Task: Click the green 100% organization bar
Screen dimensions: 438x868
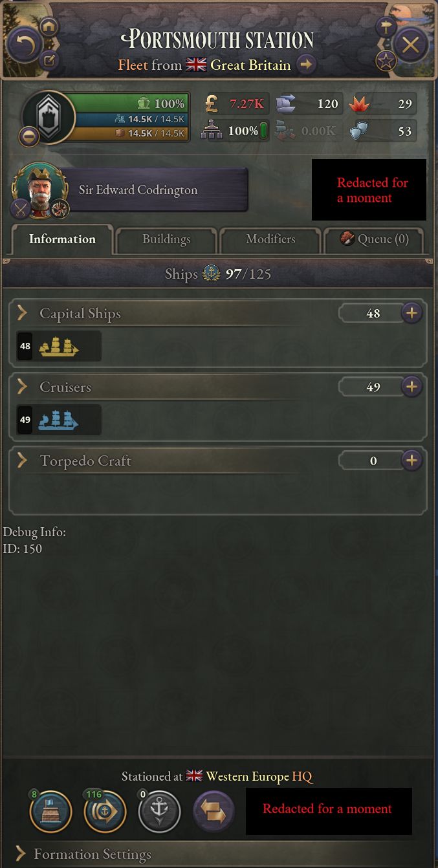Action: pos(132,103)
